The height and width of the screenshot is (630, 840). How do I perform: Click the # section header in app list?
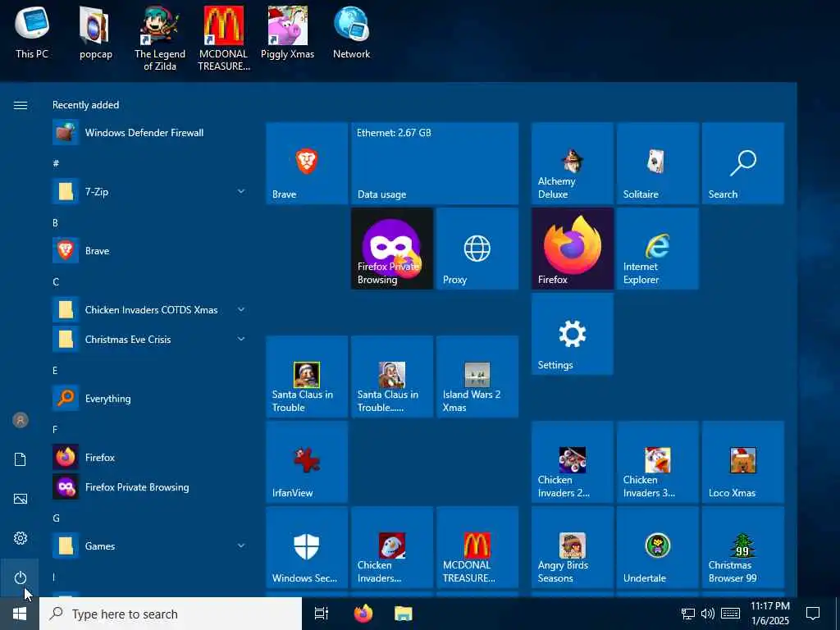[x=56, y=163]
